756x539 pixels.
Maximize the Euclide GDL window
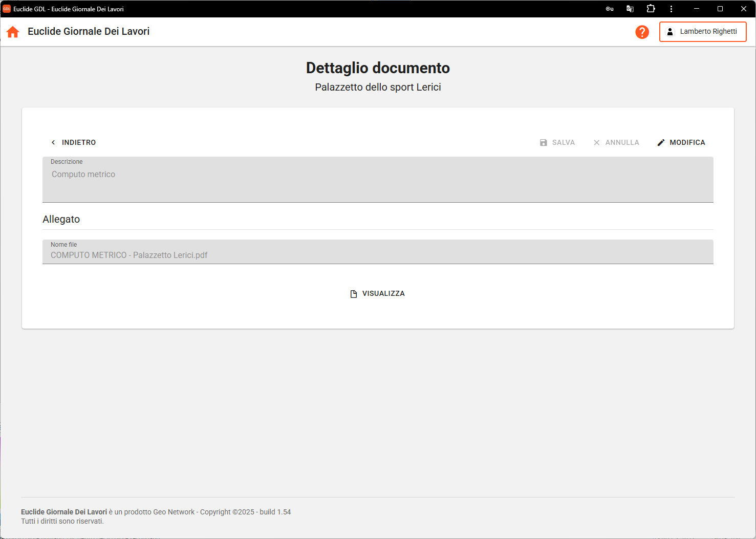pos(720,9)
